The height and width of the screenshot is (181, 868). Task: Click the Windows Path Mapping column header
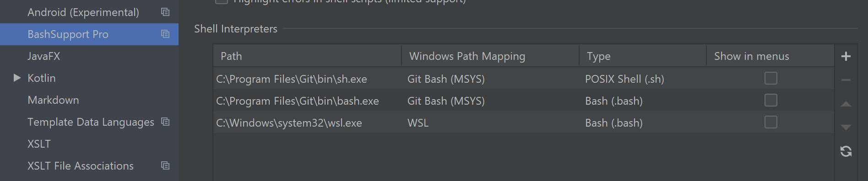point(490,56)
